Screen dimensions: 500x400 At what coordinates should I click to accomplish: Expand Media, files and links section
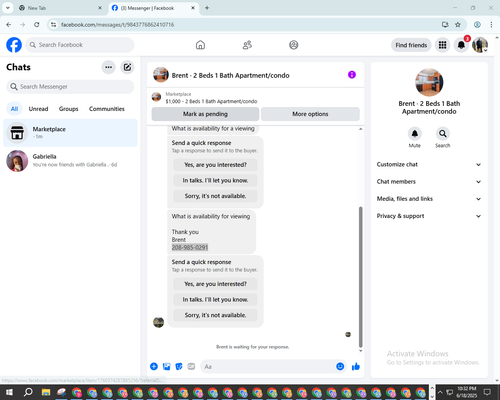[429, 199]
